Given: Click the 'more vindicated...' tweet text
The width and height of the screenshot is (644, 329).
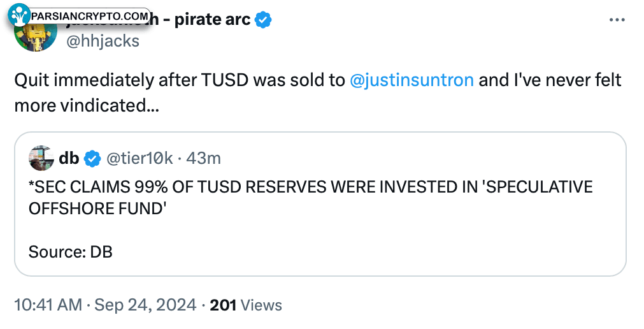Looking at the screenshot, I should (x=87, y=106).
